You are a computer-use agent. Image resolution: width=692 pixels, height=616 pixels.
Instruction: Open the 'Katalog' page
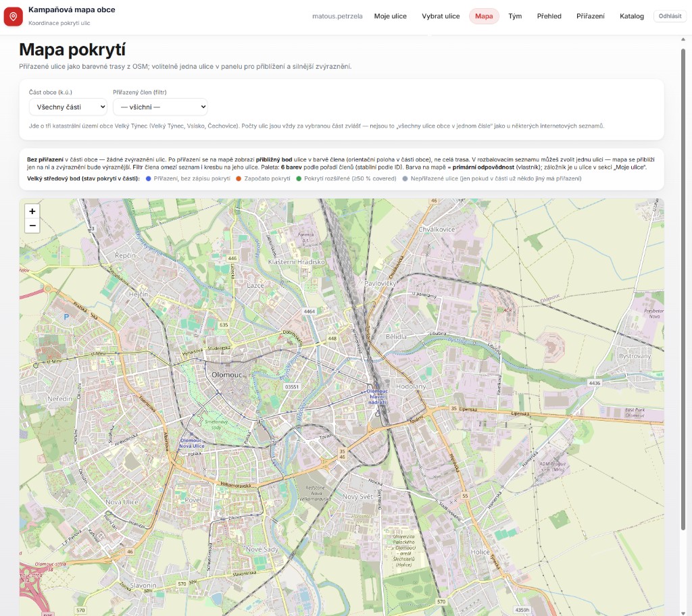(631, 16)
